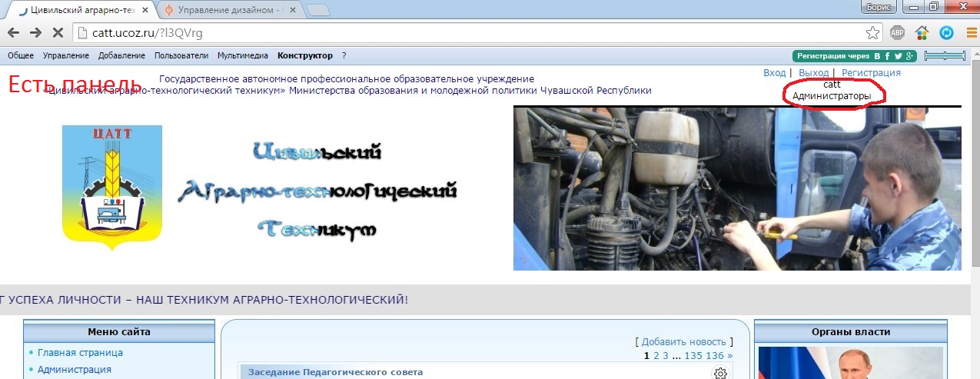Stop the page loading with X button
The width and height of the screenshot is (980, 379).
59,33
